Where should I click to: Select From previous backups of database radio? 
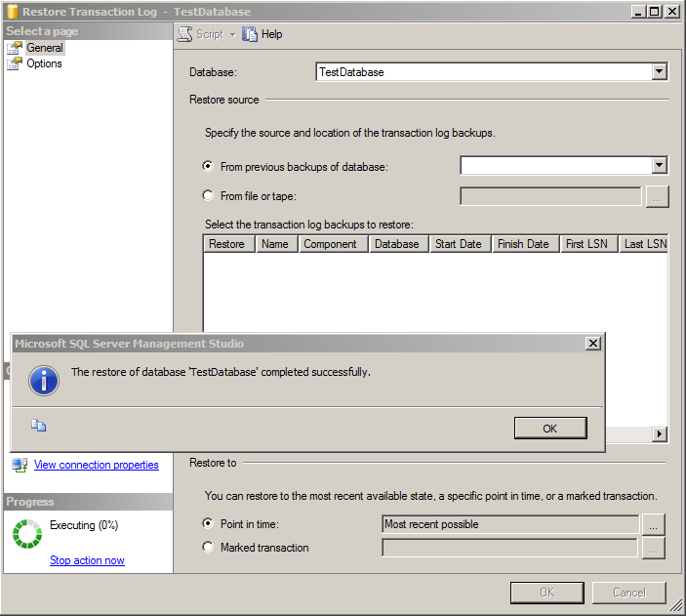tap(208, 166)
